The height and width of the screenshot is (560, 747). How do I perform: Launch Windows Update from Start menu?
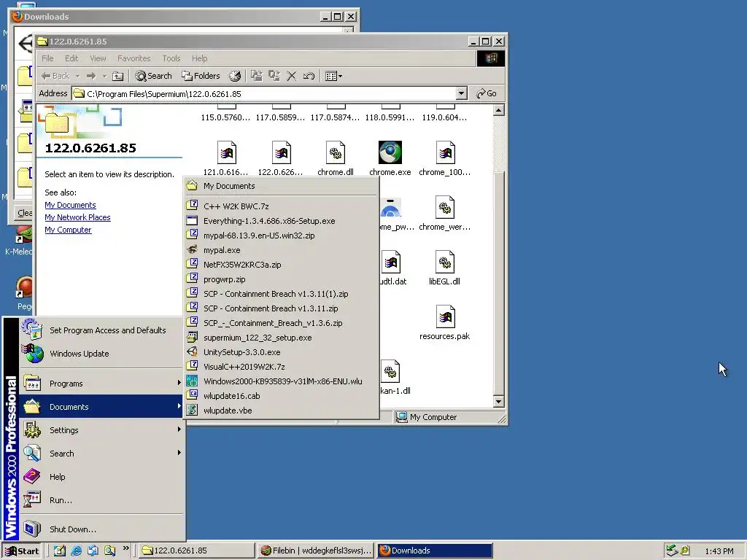(101, 354)
